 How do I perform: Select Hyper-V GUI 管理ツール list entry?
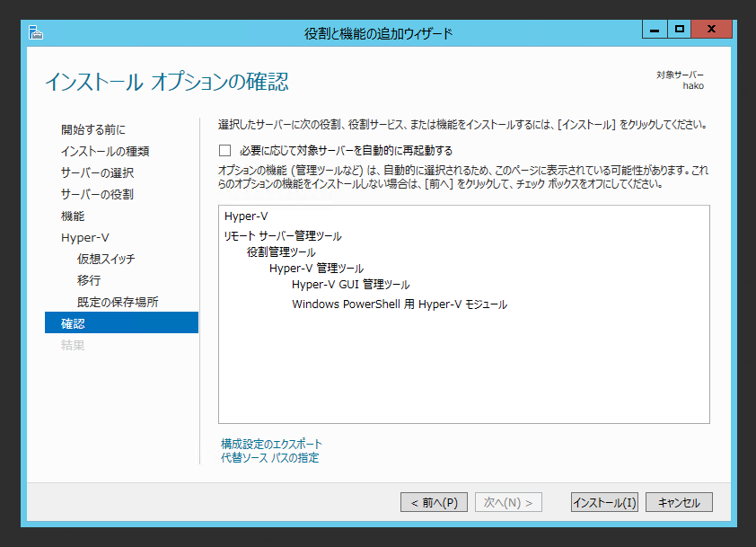pyautogui.click(x=350, y=285)
